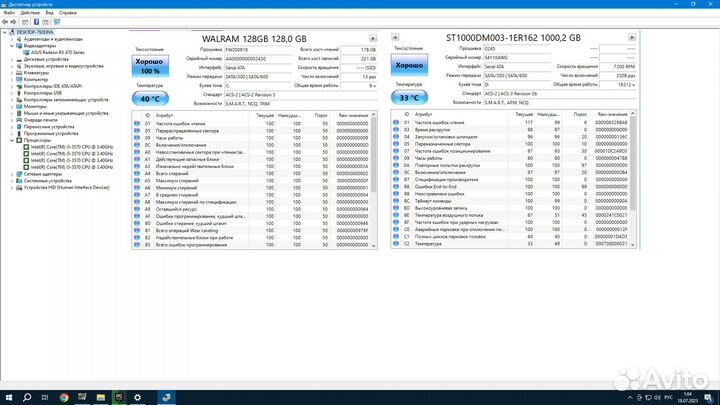Viewport: 720px width, 405px height.
Task: Click next-disk arrow beside WALRAM 128GB title
Action: click(373, 39)
